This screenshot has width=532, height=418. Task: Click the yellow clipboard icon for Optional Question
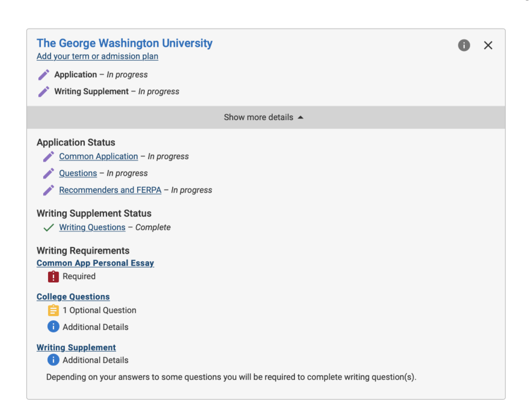53,310
